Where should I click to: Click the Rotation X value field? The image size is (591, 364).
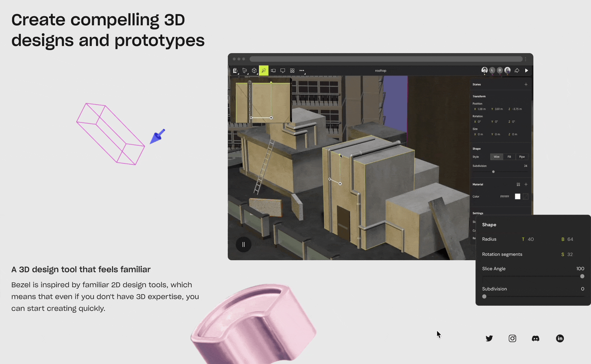[x=479, y=122]
